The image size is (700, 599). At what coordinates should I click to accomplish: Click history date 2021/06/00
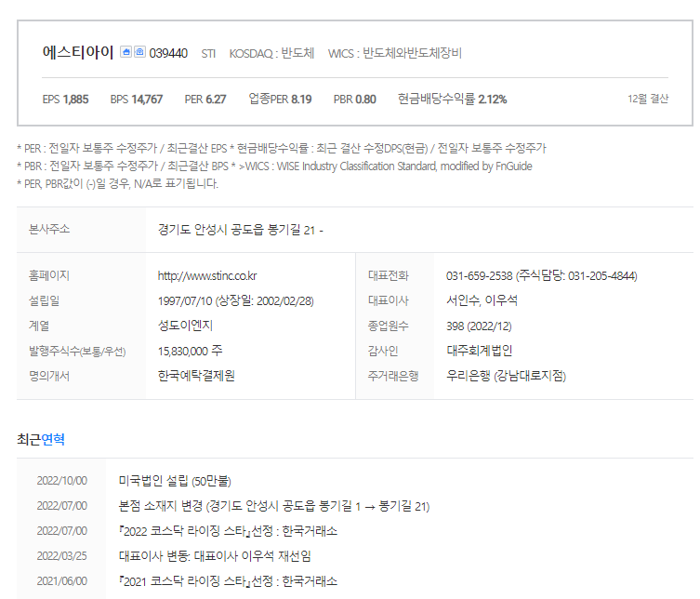click(62, 581)
